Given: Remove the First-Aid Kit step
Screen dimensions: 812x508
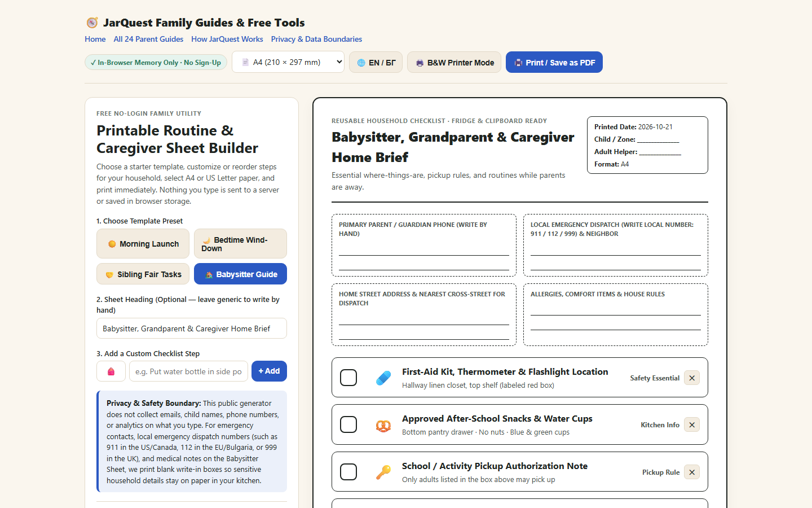Looking at the screenshot, I should point(692,378).
